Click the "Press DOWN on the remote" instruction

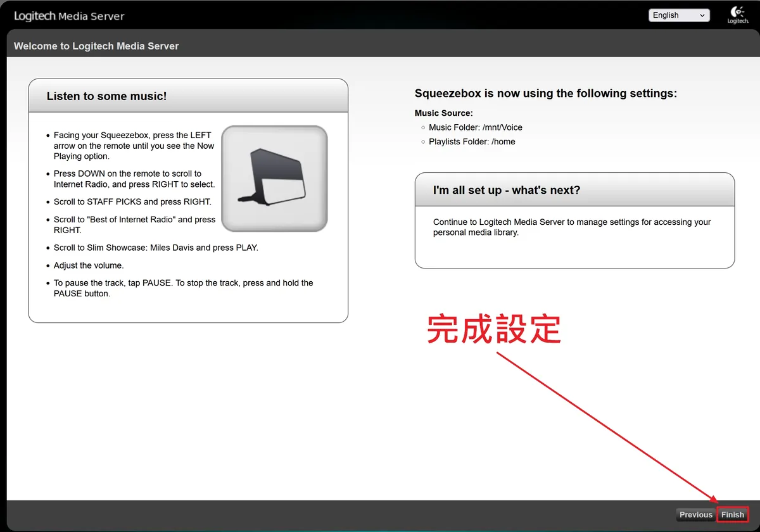(134, 179)
